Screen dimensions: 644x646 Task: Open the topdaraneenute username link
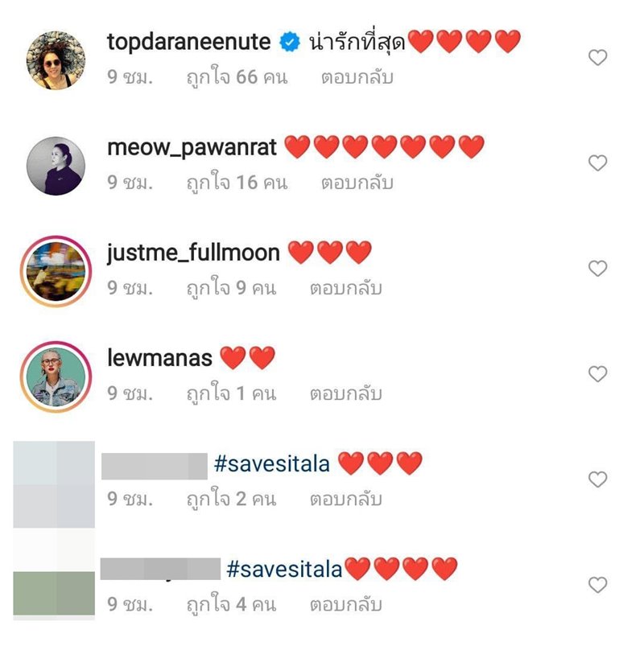click(189, 42)
